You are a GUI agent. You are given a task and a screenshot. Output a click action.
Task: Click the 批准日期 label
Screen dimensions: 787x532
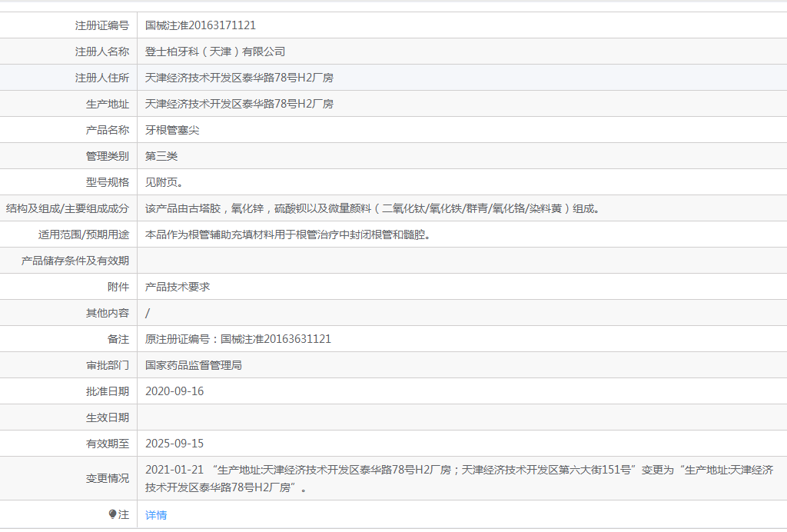point(108,391)
